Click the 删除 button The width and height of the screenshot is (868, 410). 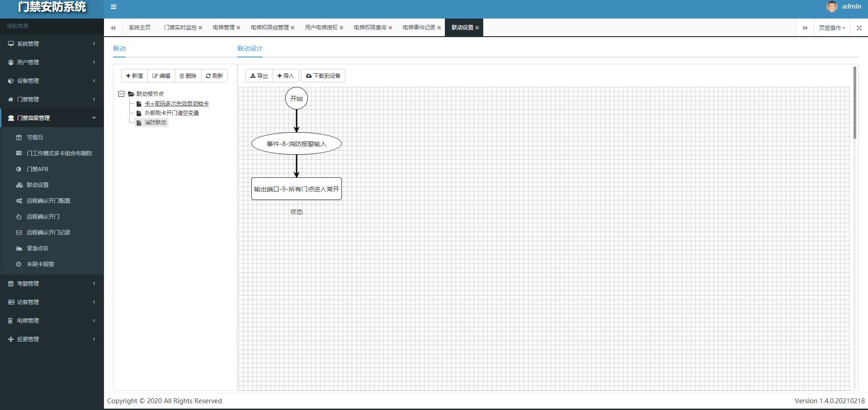point(188,76)
